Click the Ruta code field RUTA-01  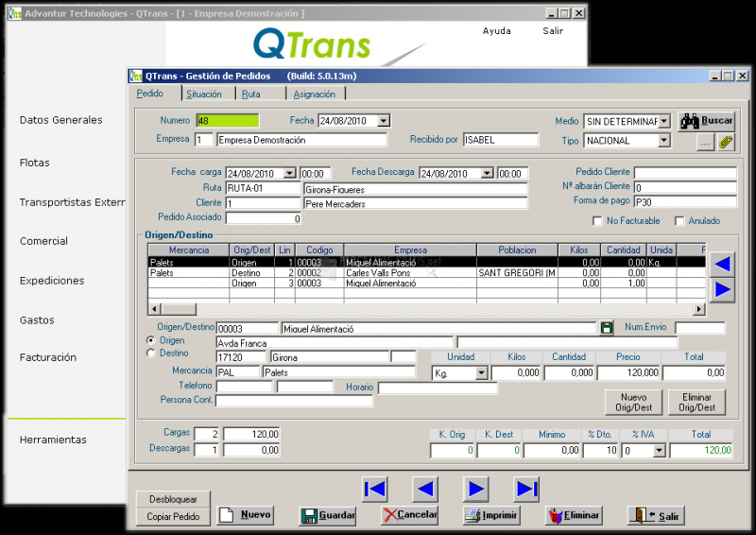[263, 188]
